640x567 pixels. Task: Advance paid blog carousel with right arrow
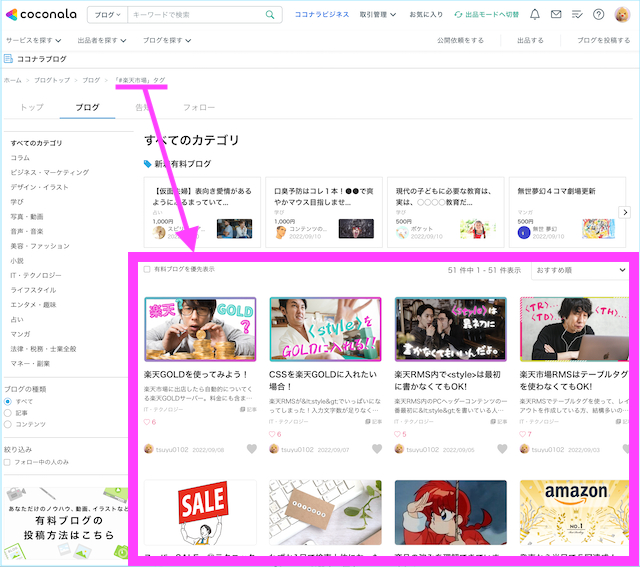coord(624,212)
